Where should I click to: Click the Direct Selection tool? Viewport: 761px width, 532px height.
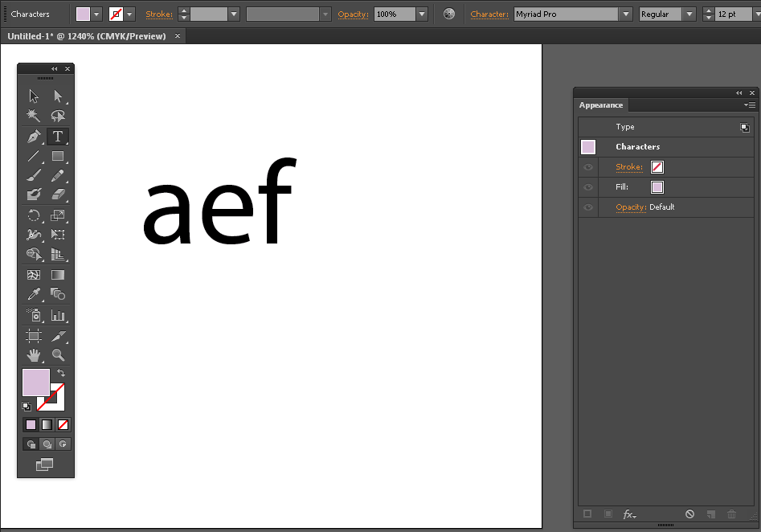point(58,96)
